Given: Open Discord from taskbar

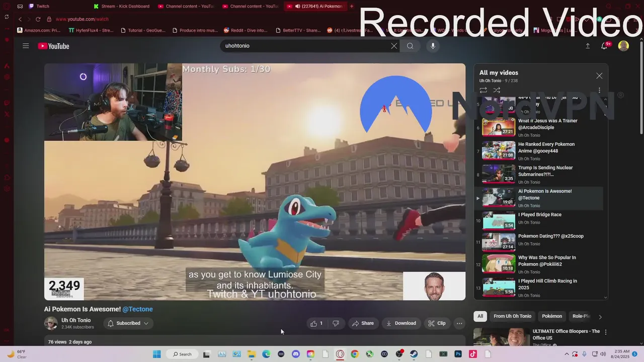Looking at the screenshot, I should pos(295,354).
